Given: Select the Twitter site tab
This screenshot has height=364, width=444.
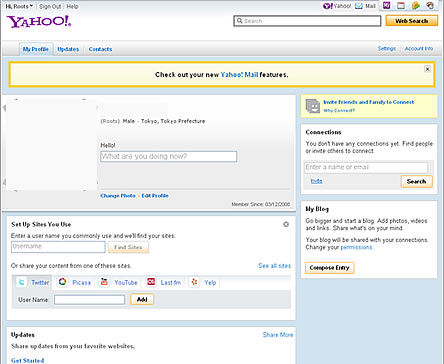Looking at the screenshot, I should tap(33, 282).
